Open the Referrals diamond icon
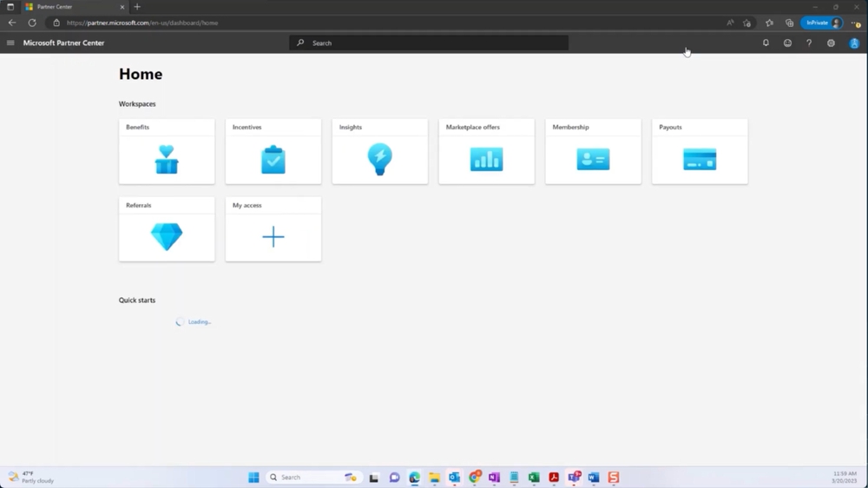868x488 pixels. [167, 236]
